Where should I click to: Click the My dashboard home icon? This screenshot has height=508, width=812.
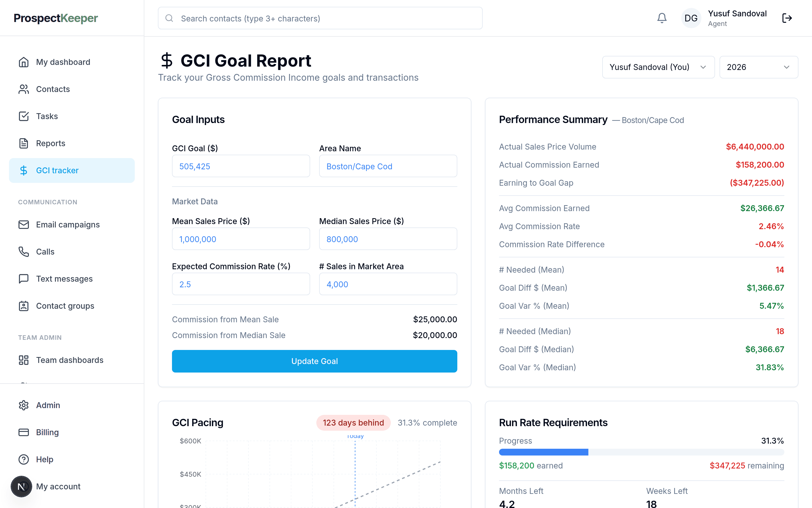coord(23,62)
